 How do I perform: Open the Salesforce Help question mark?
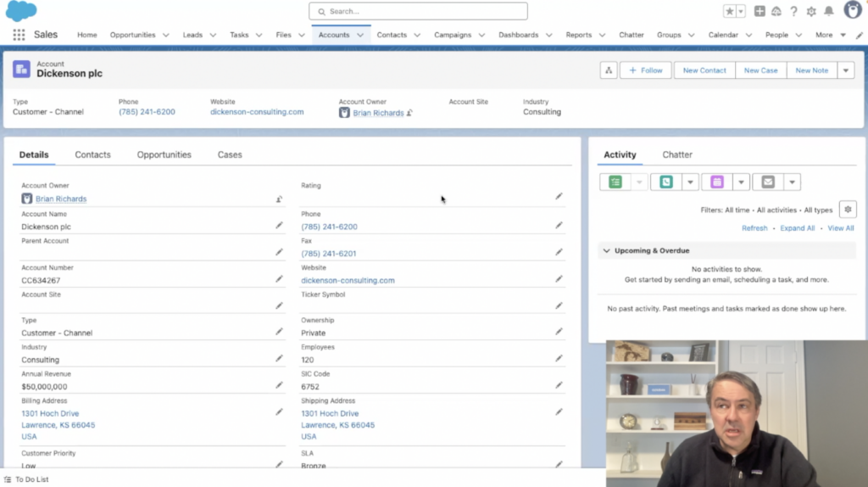pyautogui.click(x=793, y=11)
